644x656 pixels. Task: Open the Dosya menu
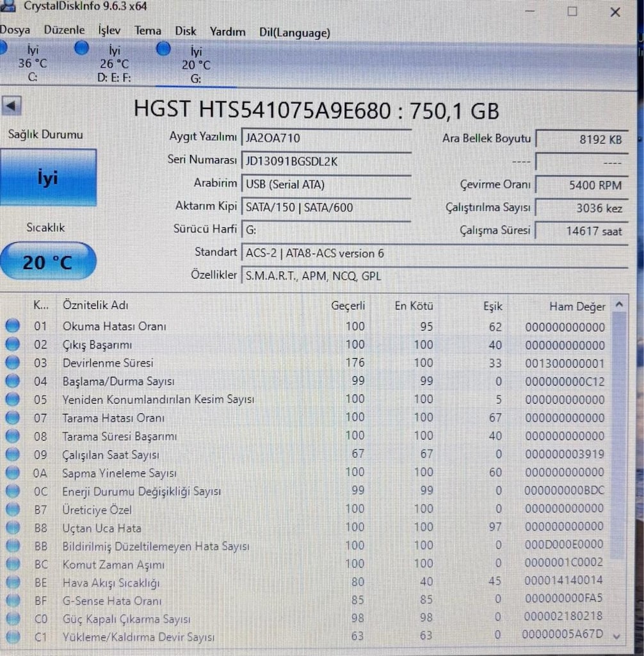click(15, 30)
